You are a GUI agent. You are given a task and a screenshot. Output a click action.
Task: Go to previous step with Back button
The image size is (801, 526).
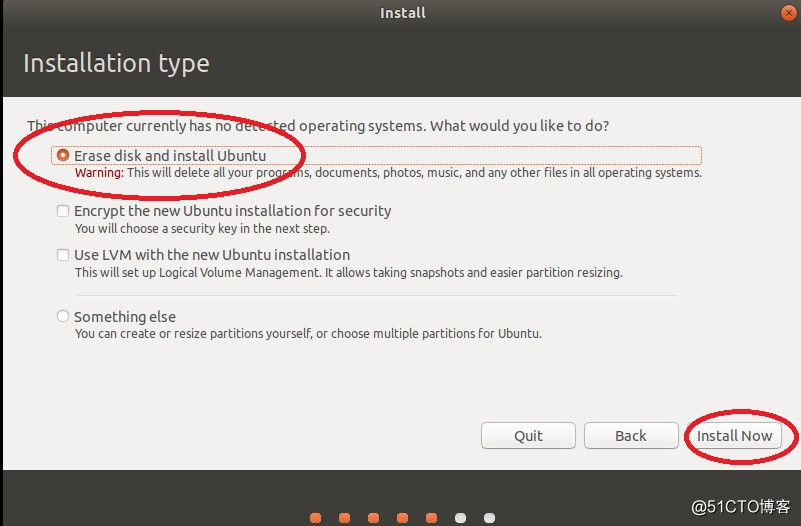pyautogui.click(x=631, y=436)
